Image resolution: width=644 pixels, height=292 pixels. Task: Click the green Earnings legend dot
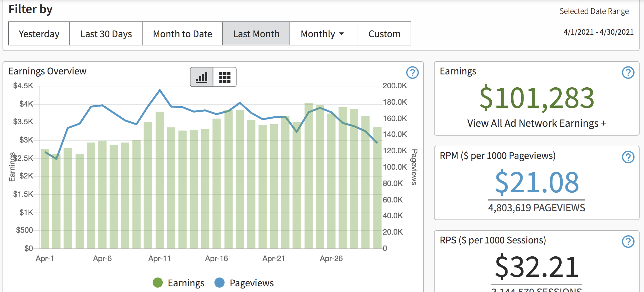[x=158, y=283]
